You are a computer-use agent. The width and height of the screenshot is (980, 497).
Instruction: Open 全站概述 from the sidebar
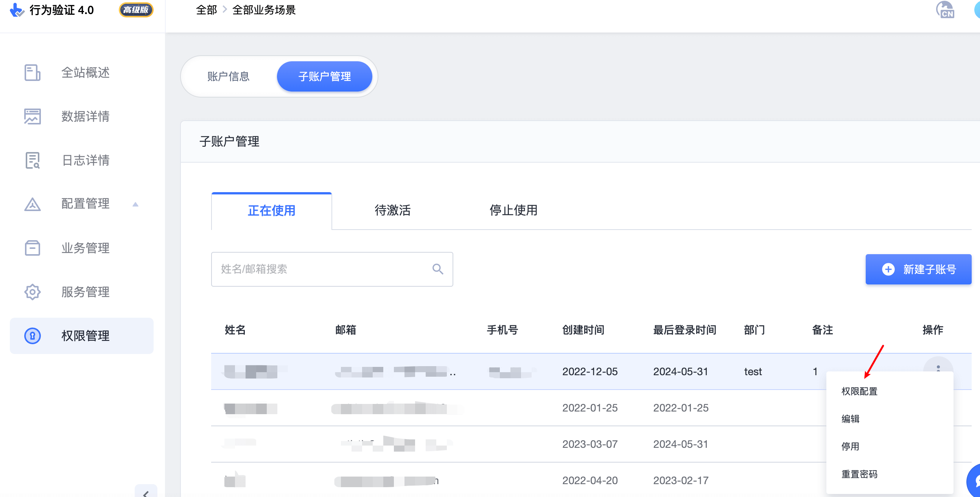[x=84, y=73]
